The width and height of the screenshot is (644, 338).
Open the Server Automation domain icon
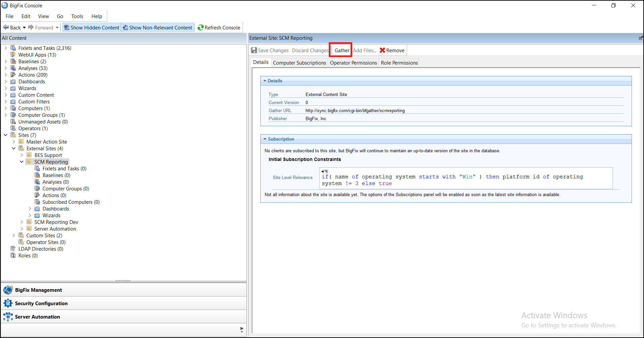click(8, 317)
